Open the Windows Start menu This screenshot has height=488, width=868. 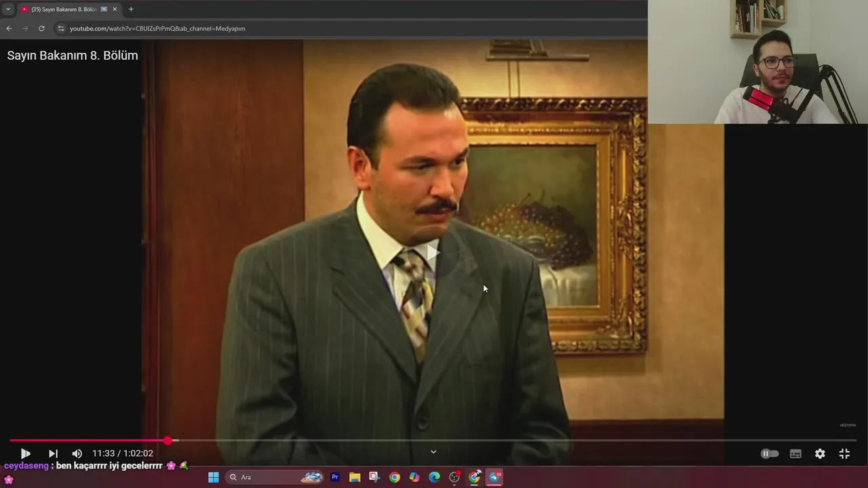[x=213, y=477]
